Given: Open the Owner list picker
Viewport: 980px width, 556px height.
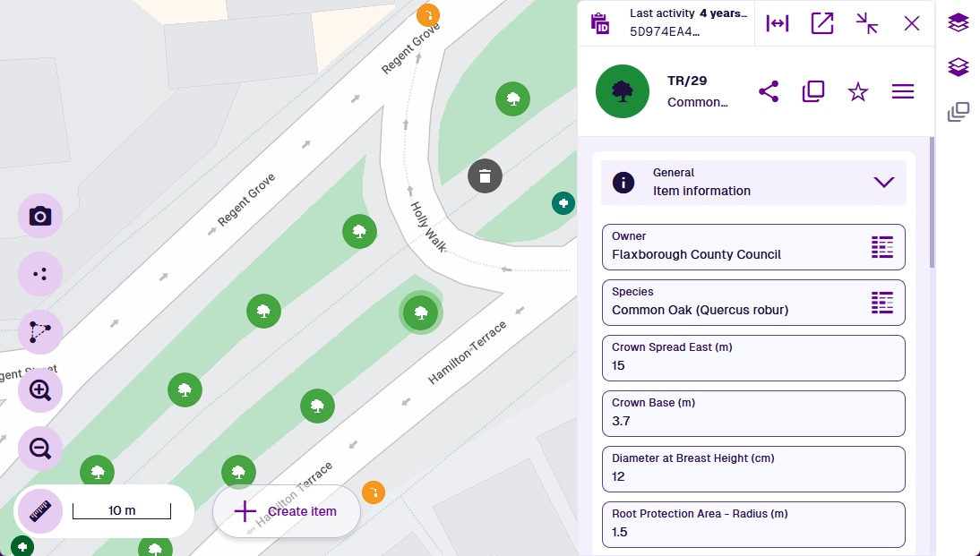Looking at the screenshot, I should [882, 247].
